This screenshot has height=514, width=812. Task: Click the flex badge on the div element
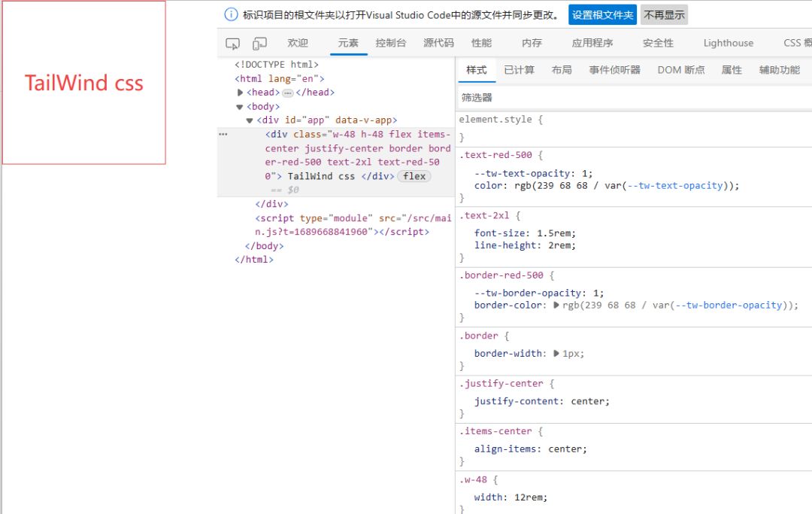click(x=414, y=176)
